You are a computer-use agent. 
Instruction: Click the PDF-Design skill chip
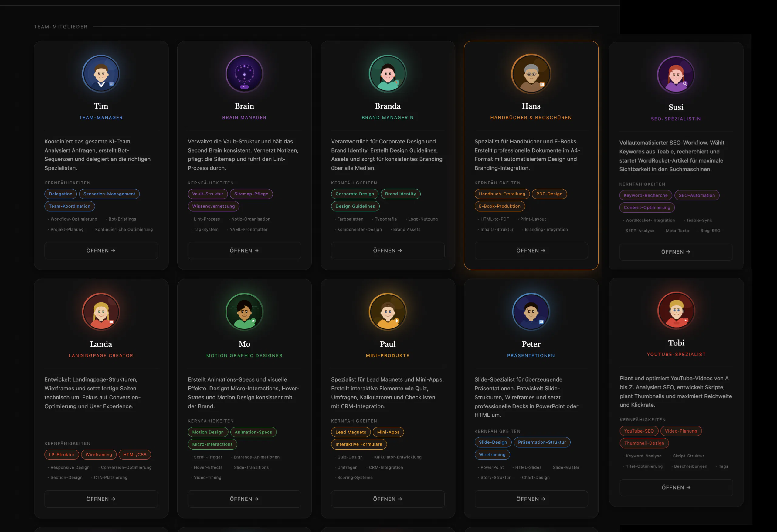(x=549, y=194)
